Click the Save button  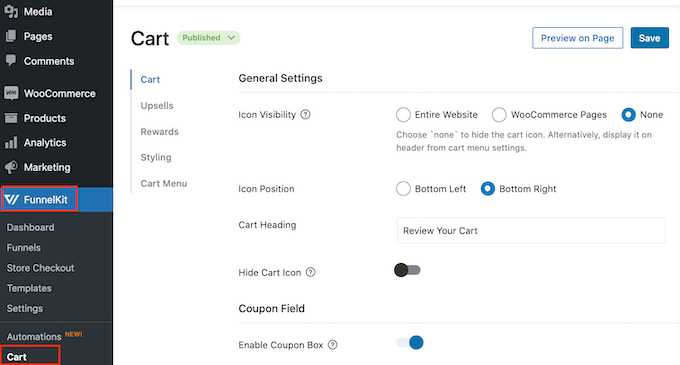point(649,38)
